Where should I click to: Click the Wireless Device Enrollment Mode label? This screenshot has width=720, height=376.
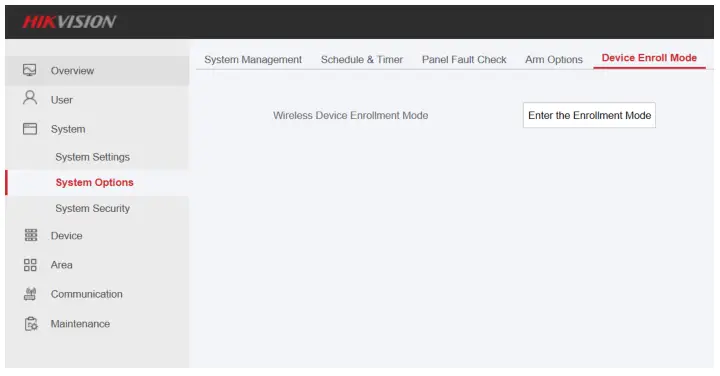point(350,115)
